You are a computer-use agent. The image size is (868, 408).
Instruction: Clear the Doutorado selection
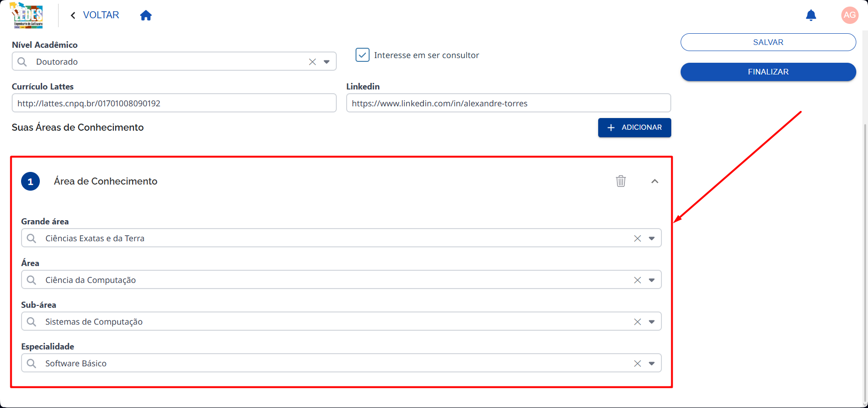pos(312,62)
